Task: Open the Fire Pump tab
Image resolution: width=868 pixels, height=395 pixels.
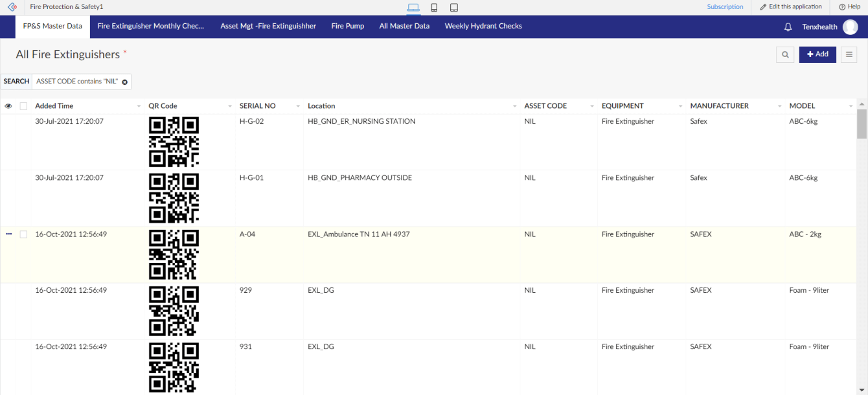Action: pyautogui.click(x=347, y=27)
